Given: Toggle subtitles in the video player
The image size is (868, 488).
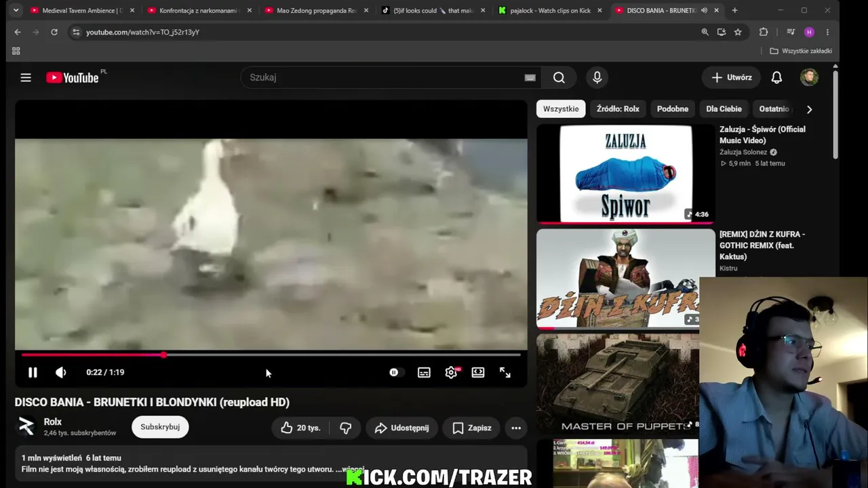Looking at the screenshot, I should (x=424, y=372).
